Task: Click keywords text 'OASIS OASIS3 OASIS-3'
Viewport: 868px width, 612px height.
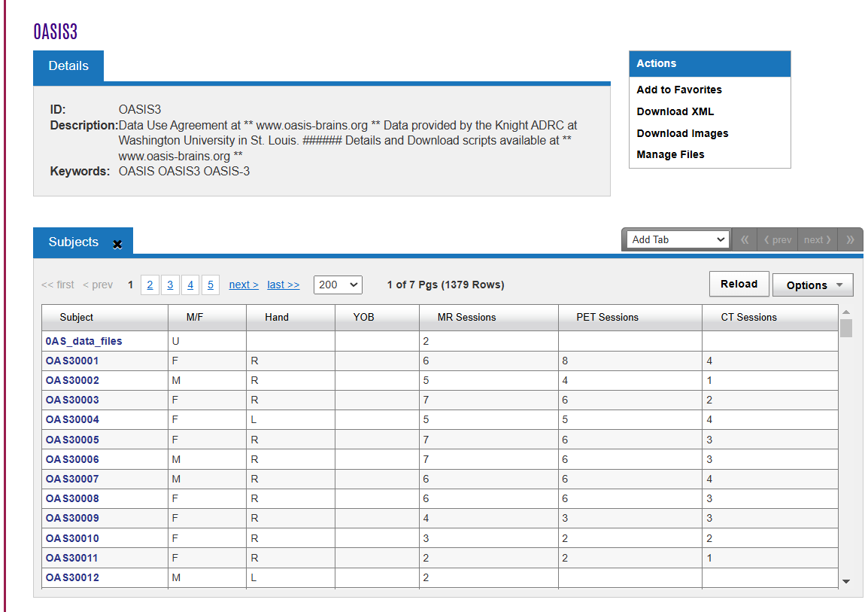Action: click(x=184, y=171)
